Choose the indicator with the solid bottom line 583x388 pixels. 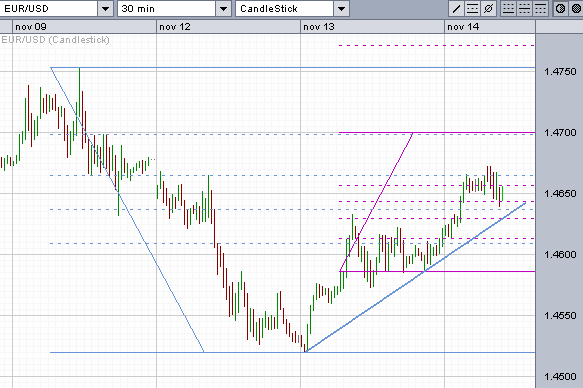click(508, 9)
